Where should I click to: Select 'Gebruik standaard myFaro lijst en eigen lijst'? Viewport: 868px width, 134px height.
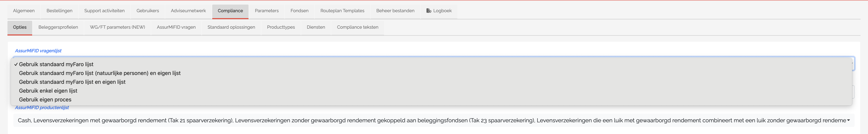point(431,82)
